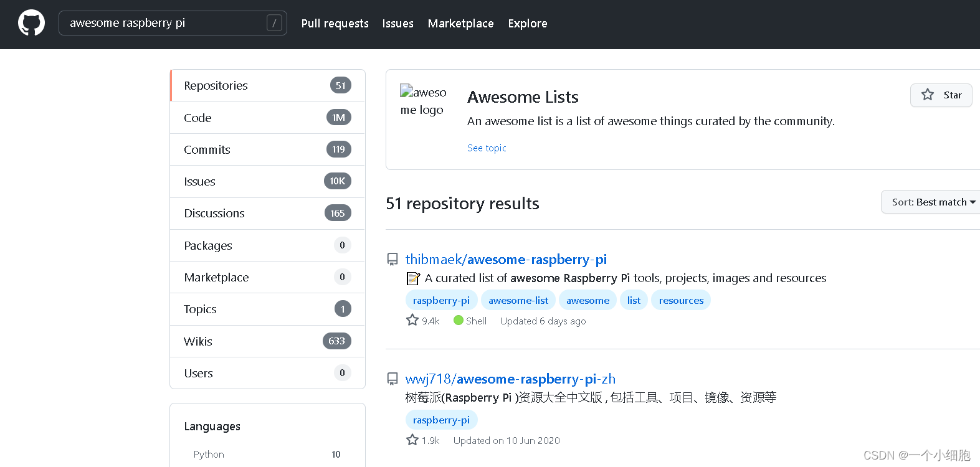This screenshot has height=467, width=980.
Task: Click the 633 count badge on Wikis
Action: click(337, 341)
